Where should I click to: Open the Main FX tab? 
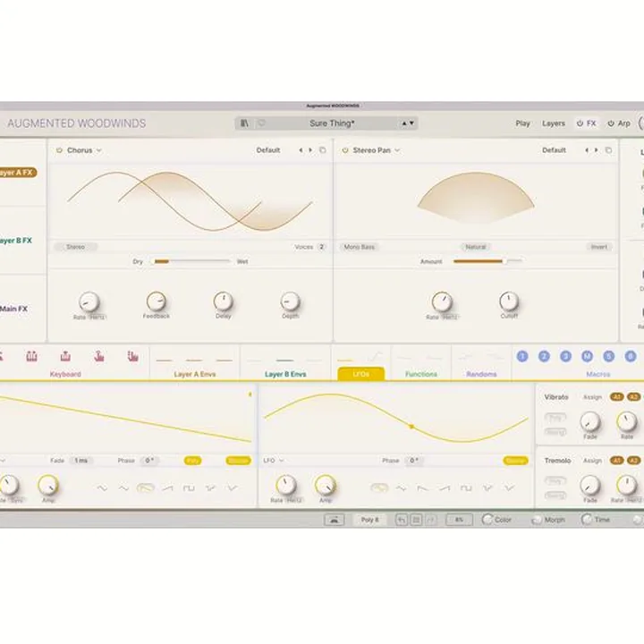[x=13, y=309]
